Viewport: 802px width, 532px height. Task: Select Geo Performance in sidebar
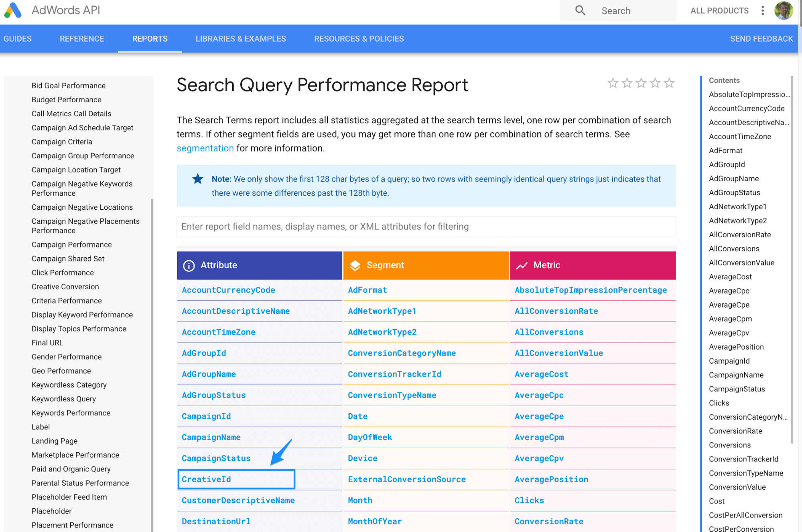[61, 371]
